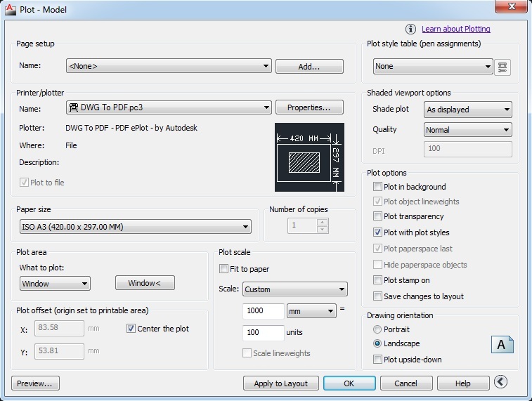Click the AutoCAD logo in title bar
The height and width of the screenshot is (401, 532).
point(10,10)
